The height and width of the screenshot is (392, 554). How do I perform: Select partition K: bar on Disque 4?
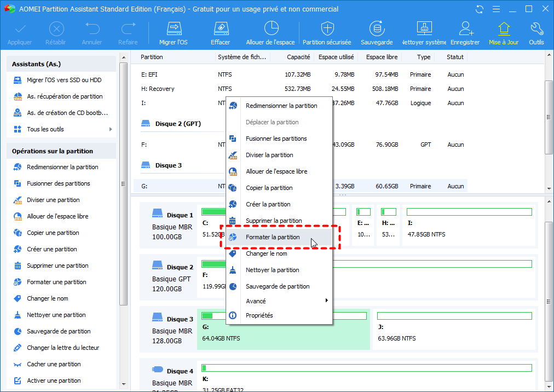click(367, 368)
